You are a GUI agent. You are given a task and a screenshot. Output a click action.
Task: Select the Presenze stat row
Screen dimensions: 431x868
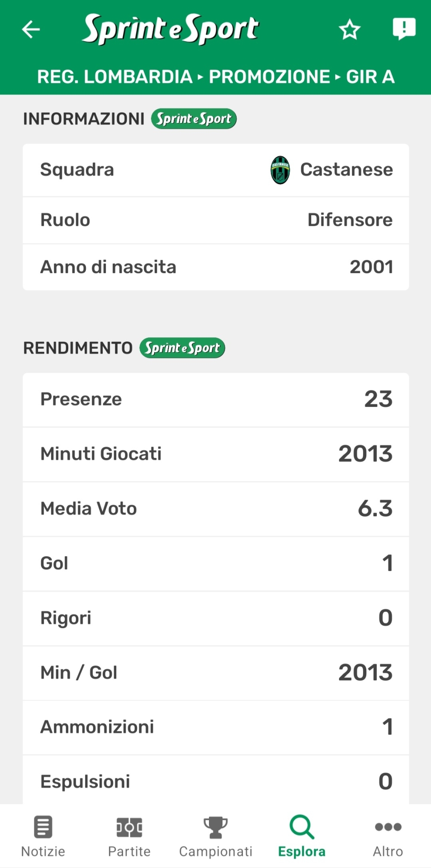216,400
